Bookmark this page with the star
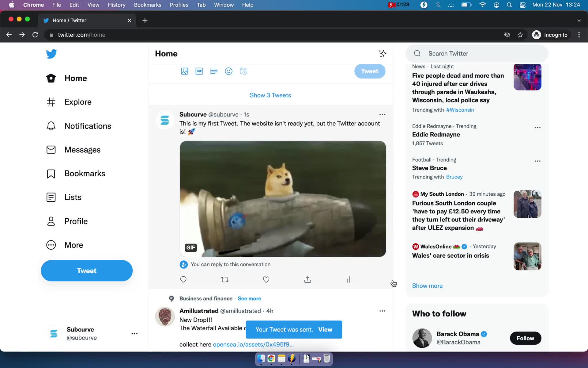 (x=520, y=35)
